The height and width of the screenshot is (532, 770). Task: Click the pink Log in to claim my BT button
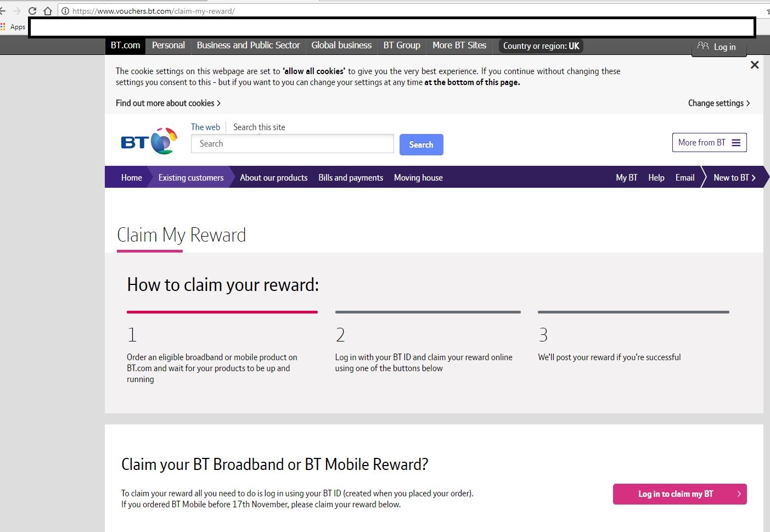tap(679, 494)
